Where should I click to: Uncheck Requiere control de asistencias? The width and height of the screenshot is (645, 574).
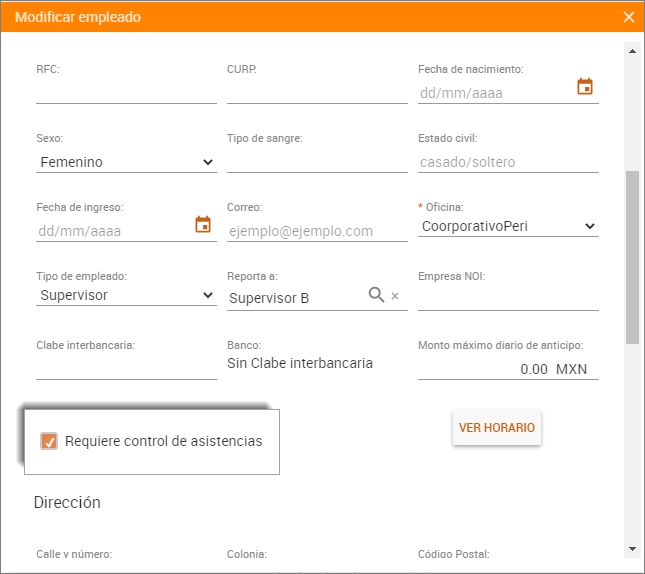click(x=49, y=441)
